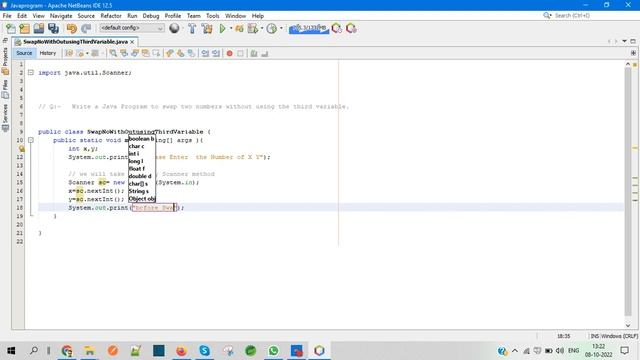The height and width of the screenshot is (360, 640).
Task: Click the Open Project icon
Action: coord(39,28)
